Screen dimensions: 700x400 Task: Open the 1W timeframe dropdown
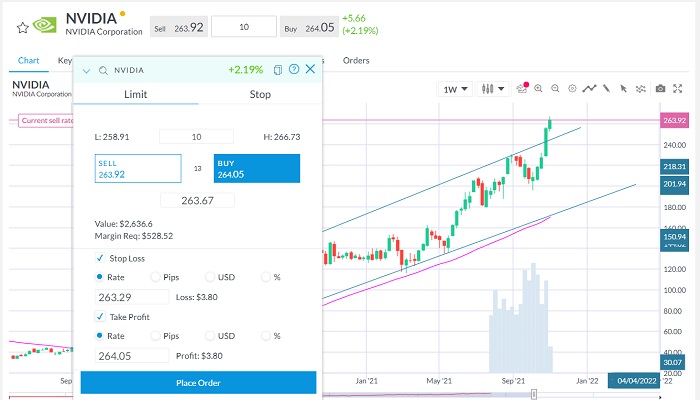point(455,89)
